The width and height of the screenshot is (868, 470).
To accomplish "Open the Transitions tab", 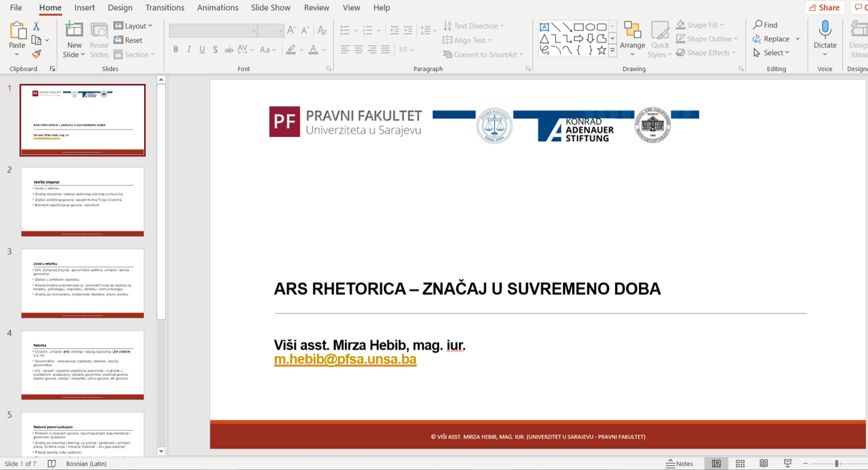I will coord(165,8).
